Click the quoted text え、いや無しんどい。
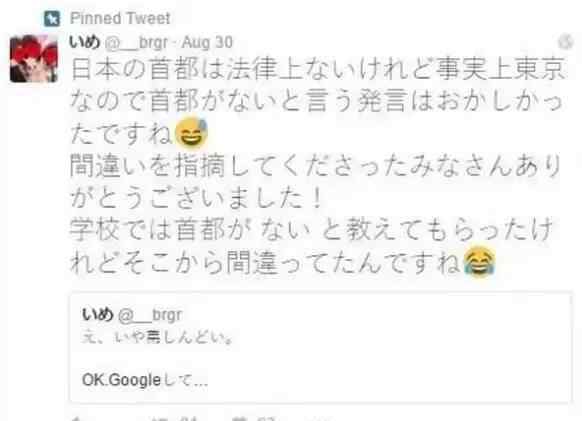This screenshot has width=582, height=421. 157,337
